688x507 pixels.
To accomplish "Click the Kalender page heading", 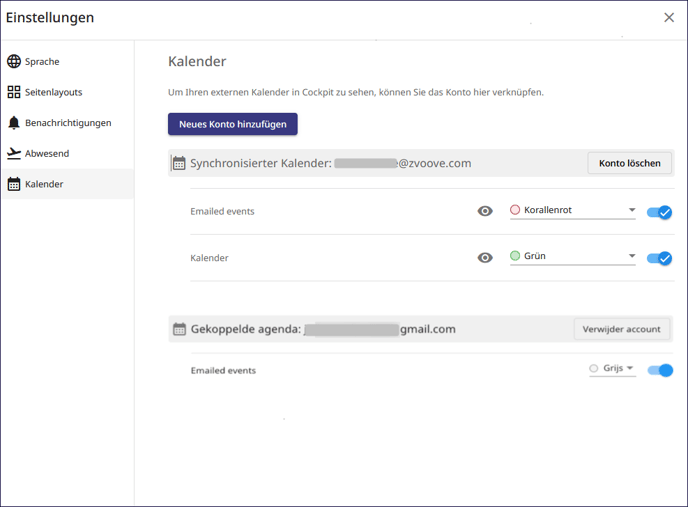I will [197, 61].
